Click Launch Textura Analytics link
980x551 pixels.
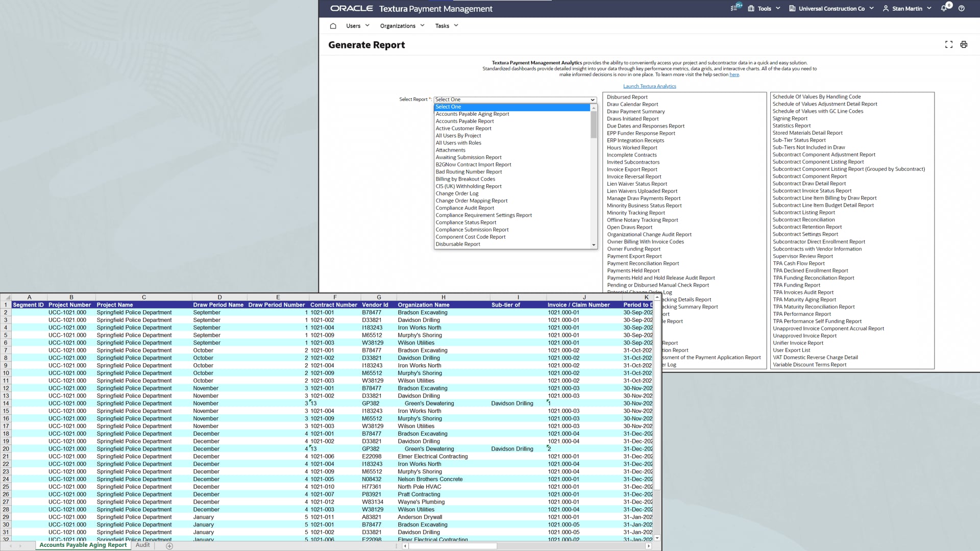[x=649, y=86]
